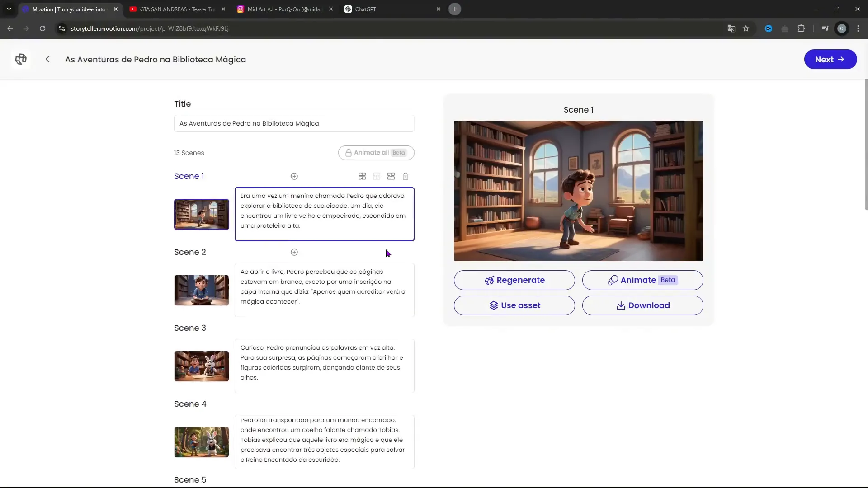Screen dimensions: 868x488
Task: Switch to the Mid Art A.I Instagram tab
Action: tap(285, 9)
